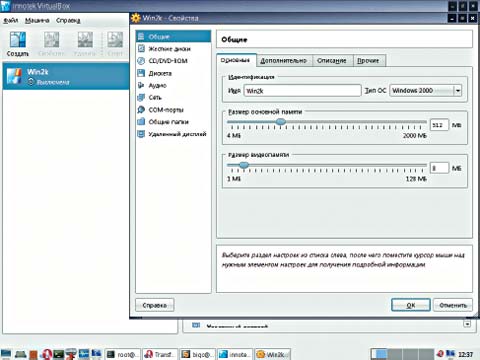Confirm settings with the OK button

point(411,305)
